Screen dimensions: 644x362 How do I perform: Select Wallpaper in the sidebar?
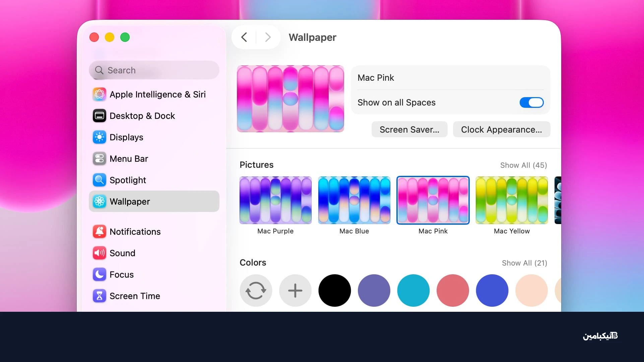coord(154,202)
